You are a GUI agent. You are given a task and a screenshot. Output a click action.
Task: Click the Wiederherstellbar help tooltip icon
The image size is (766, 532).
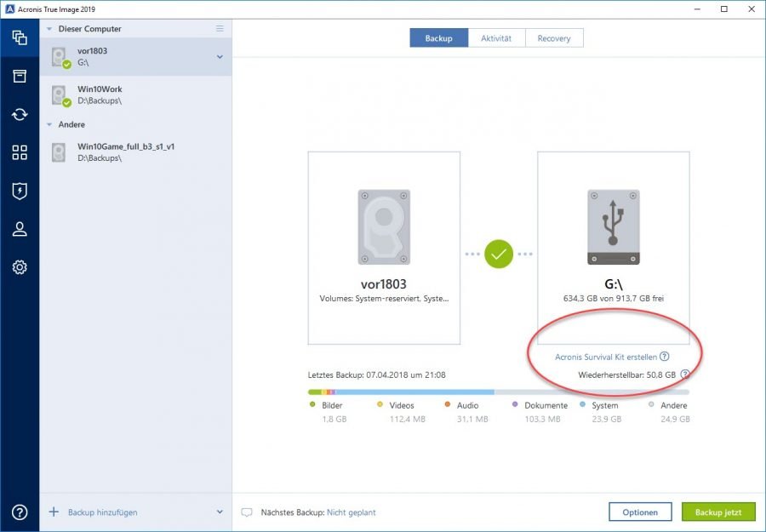[684, 372]
